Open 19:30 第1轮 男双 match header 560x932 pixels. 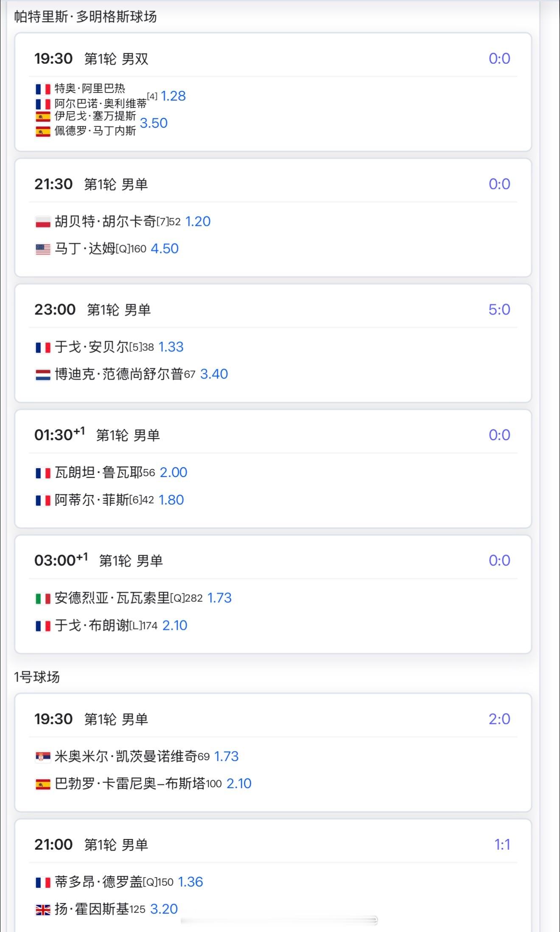91,59
